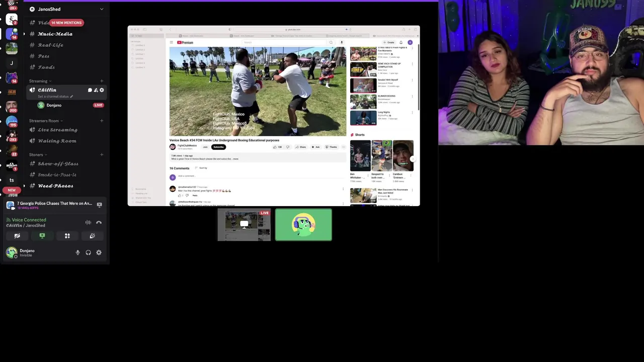Join the Waiting Room voice channel
This screenshot has height=362, width=644.
pyautogui.click(x=57, y=141)
